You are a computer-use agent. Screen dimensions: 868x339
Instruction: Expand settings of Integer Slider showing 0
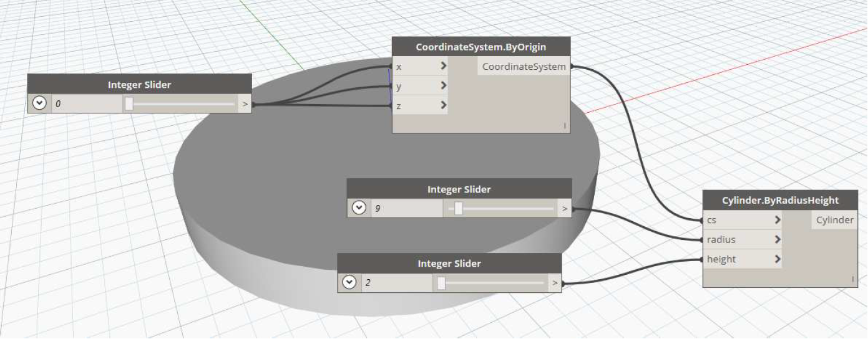pyautogui.click(x=41, y=104)
